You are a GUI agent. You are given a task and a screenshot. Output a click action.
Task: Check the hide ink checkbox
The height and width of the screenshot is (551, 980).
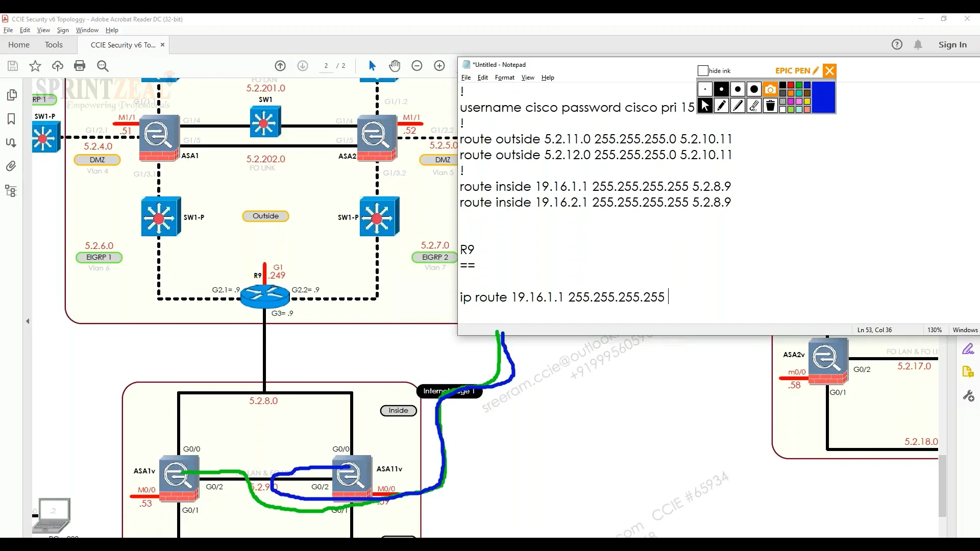[x=703, y=71]
